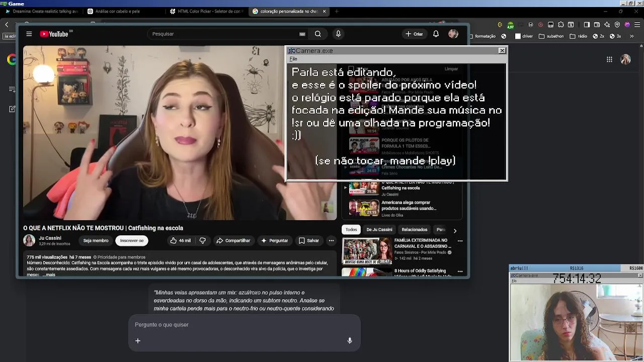Click the shield protection icon in toolbar
644x362 pixels.
coord(617,25)
